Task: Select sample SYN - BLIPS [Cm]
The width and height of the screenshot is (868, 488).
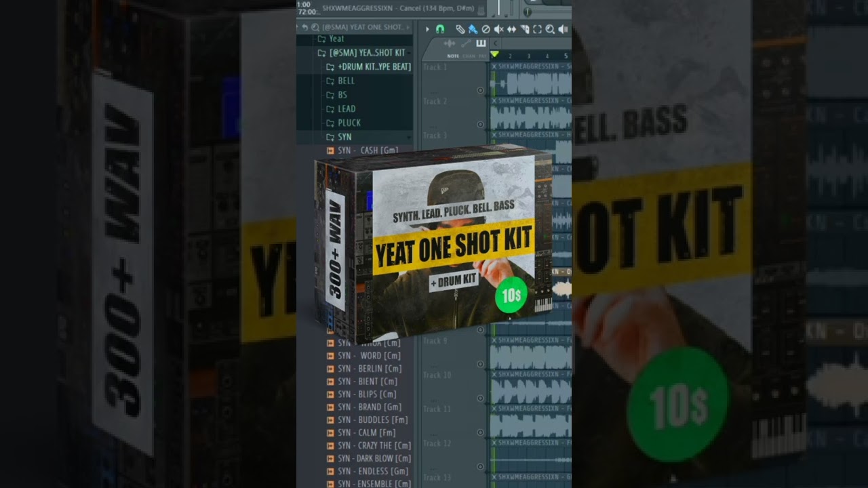Action: tap(361, 394)
